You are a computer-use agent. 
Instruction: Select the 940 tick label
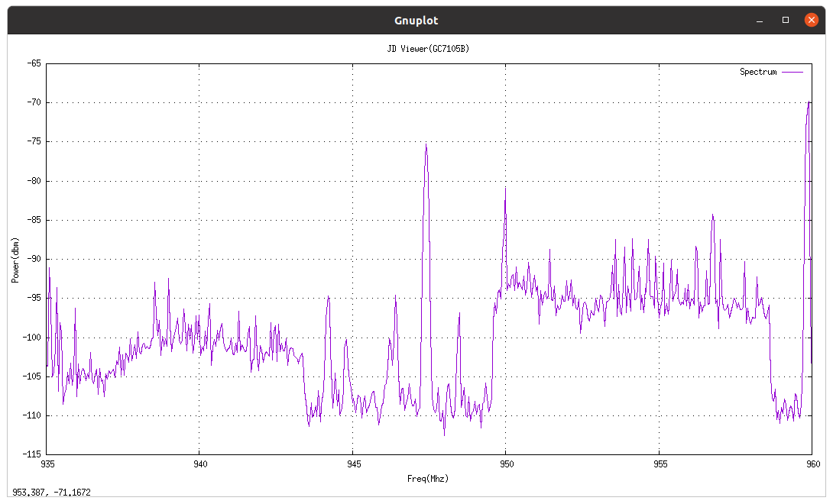[x=200, y=464]
